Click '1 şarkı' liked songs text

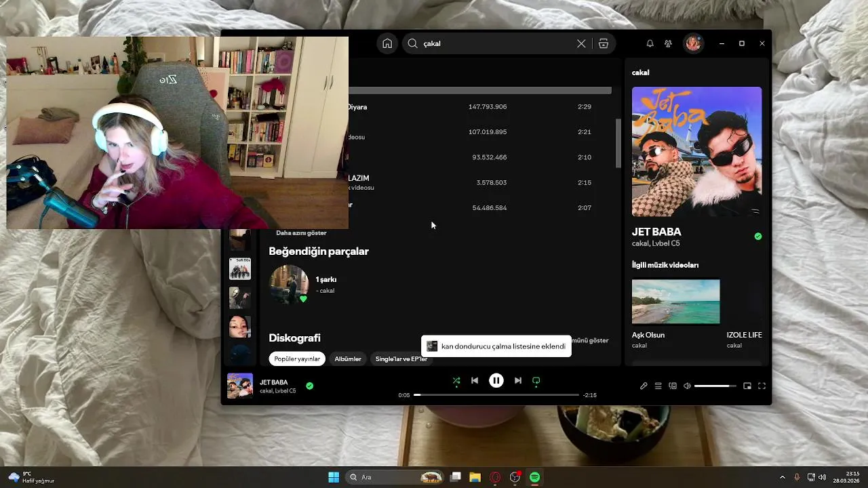(326, 279)
